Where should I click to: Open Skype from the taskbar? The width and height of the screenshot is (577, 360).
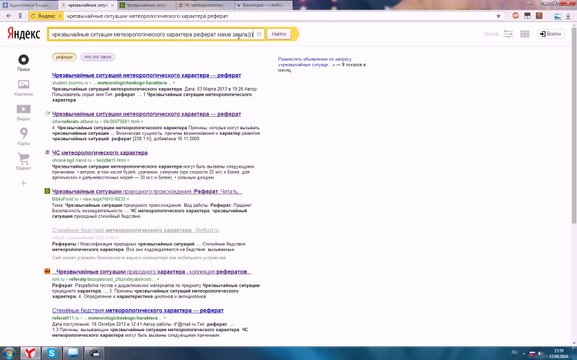click(x=52, y=353)
